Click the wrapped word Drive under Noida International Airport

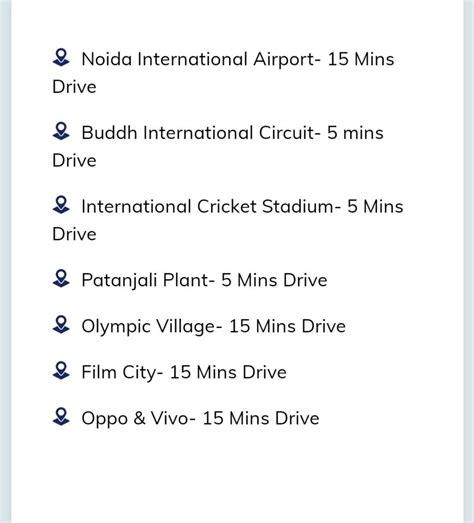tap(74, 87)
